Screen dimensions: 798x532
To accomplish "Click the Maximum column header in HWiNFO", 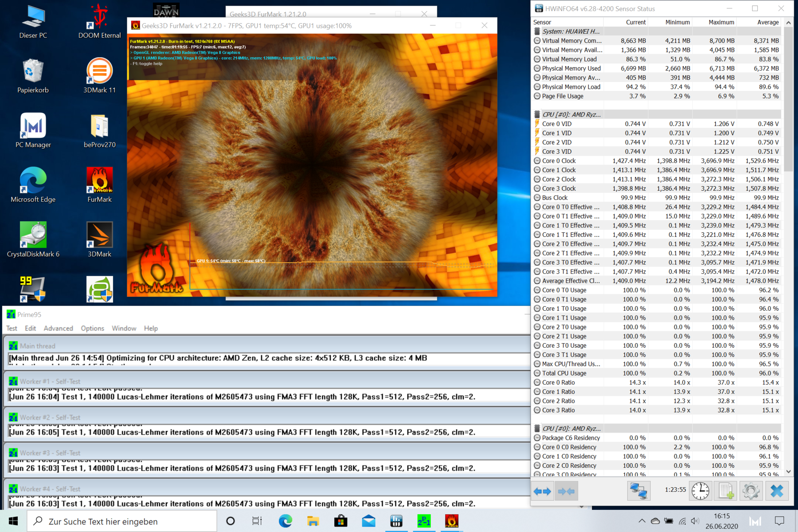I will pyautogui.click(x=714, y=22).
